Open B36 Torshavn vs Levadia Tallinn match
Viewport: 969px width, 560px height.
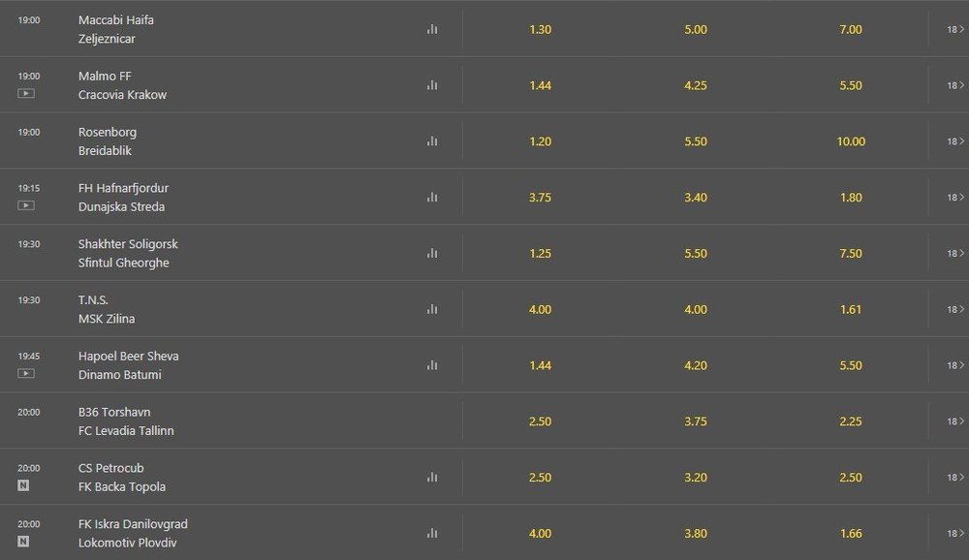click(x=126, y=421)
